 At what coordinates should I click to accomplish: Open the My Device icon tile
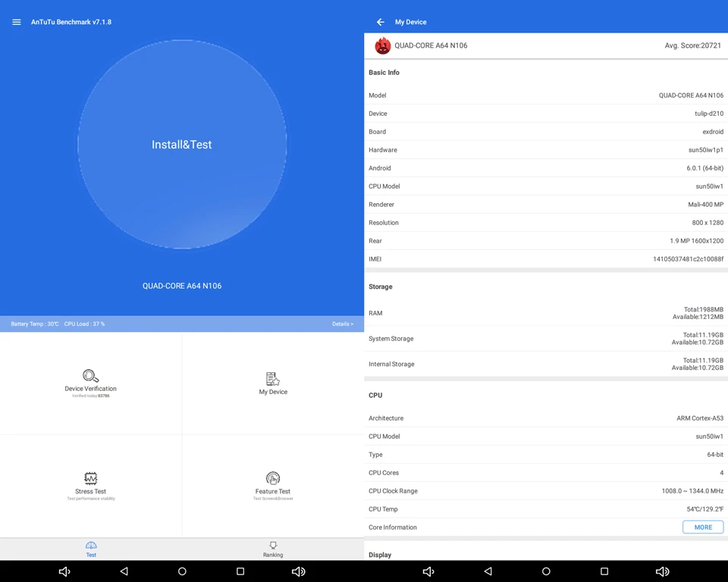coord(273,379)
